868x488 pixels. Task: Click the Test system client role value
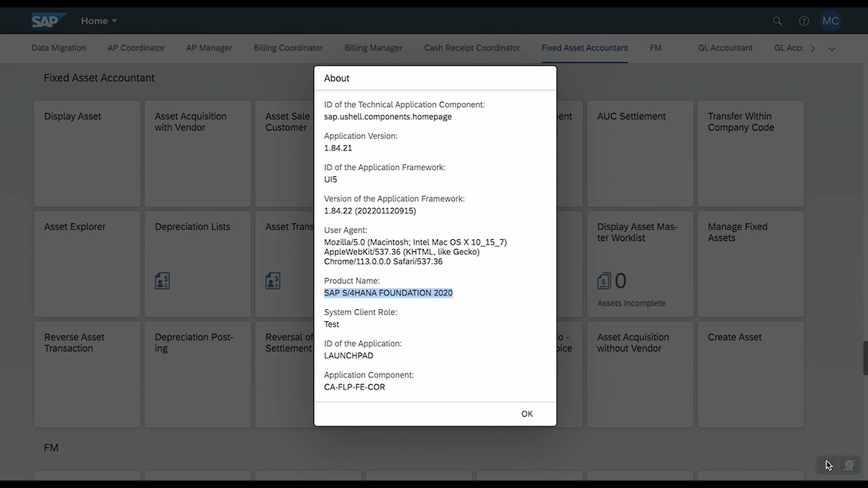332,325
